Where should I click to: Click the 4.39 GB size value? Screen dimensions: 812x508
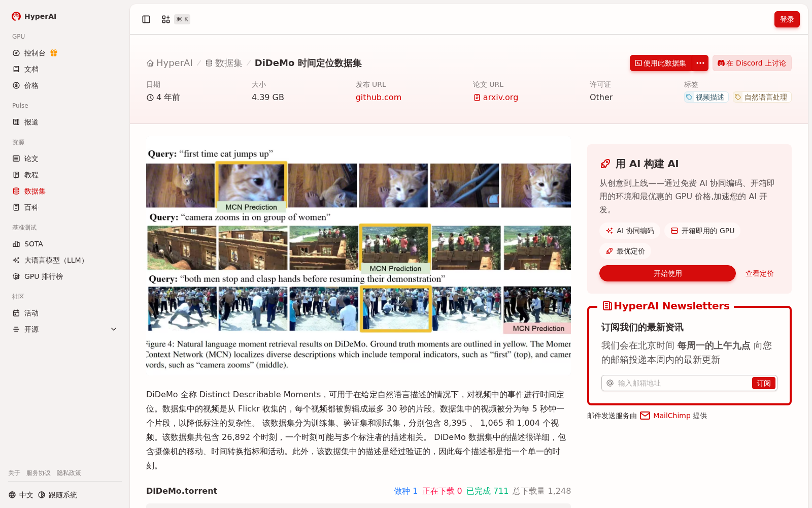point(268,97)
